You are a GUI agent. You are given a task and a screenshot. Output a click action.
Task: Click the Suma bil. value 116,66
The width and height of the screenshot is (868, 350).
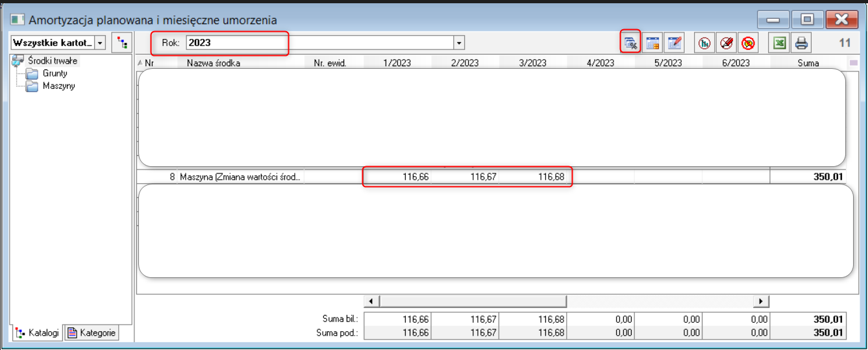click(397, 319)
